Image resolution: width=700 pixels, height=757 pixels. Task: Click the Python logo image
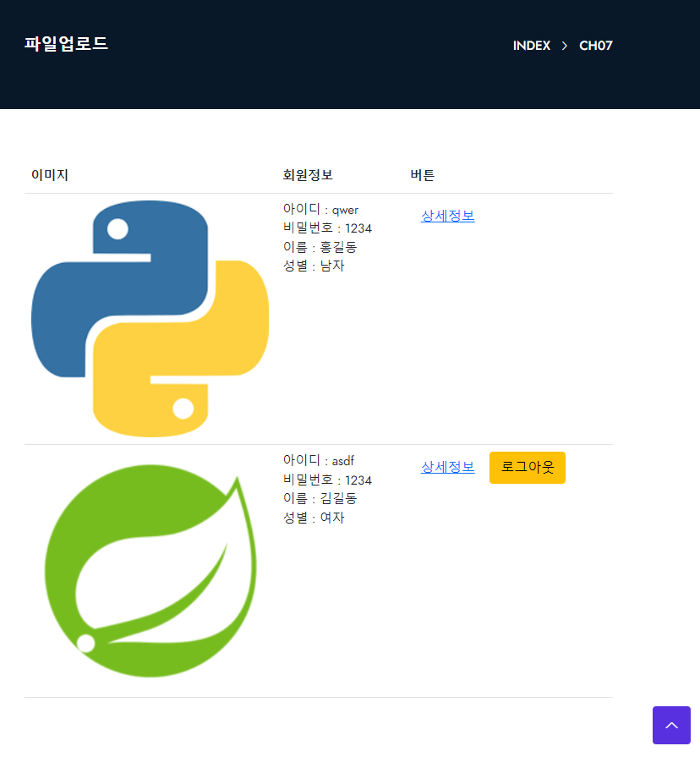pos(150,319)
